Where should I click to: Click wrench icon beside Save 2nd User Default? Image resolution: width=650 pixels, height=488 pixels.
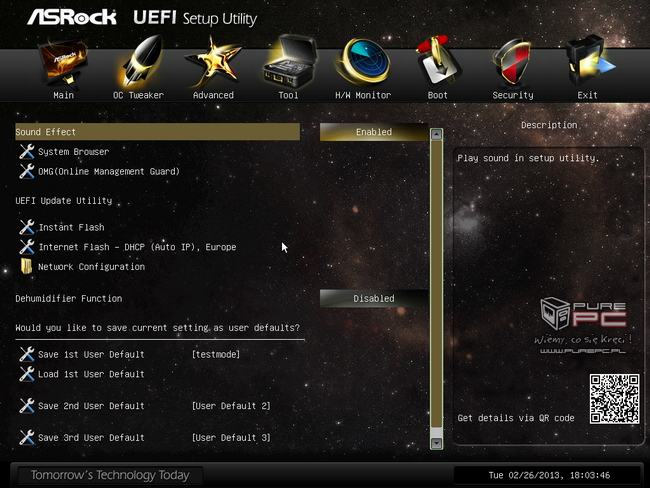[x=27, y=405]
